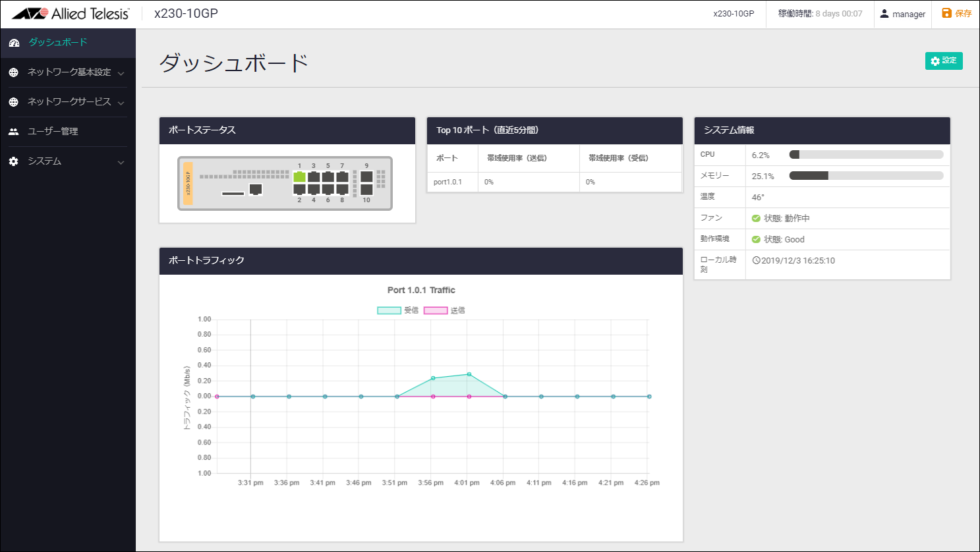Click the gear icon beside システム

[x=14, y=161]
